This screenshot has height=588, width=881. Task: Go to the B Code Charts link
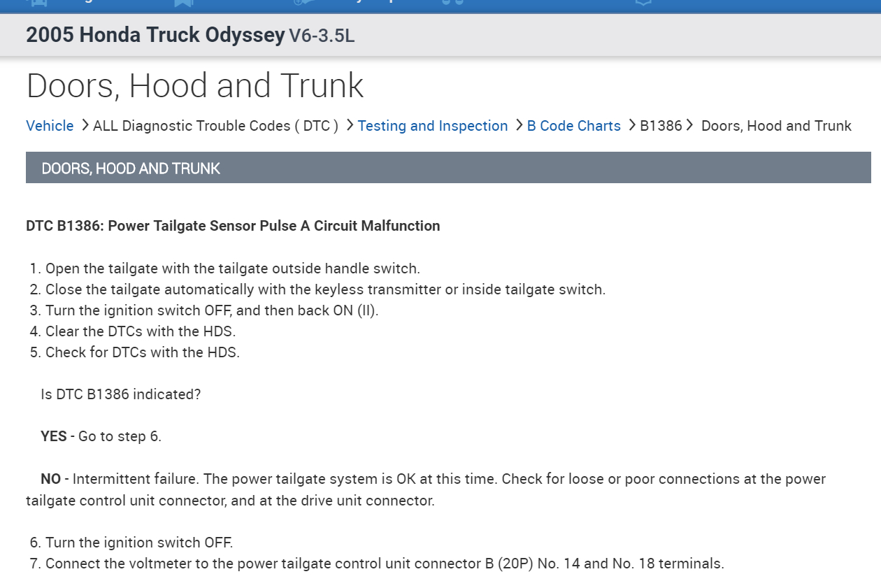coord(573,126)
